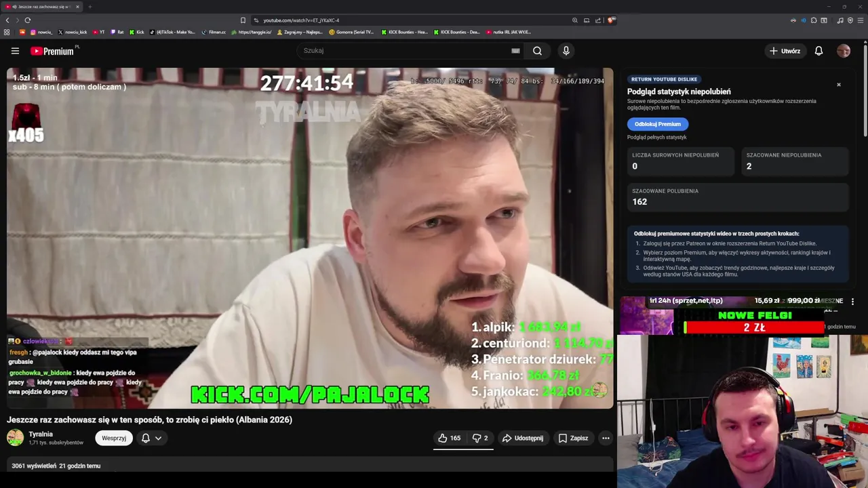Open the nutka IRL JAK WYJE bookmark
Viewport: 868px width, 488px height.
pyautogui.click(x=509, y=32)
